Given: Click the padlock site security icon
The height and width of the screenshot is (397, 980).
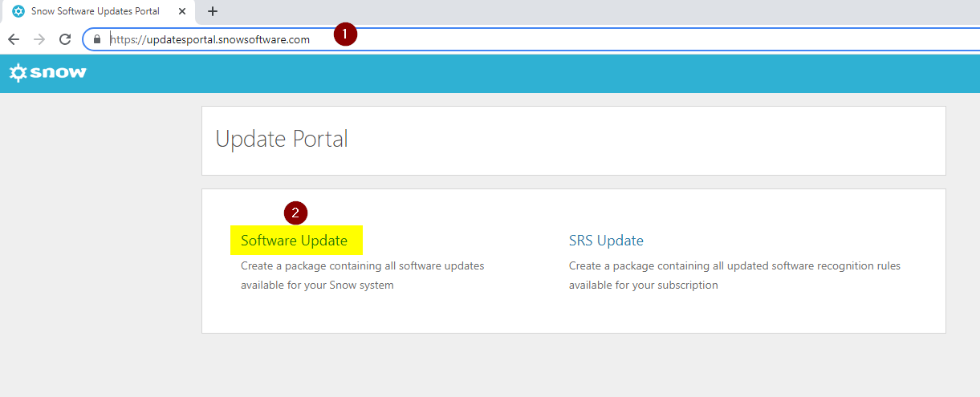Looking at the screenshot, I should point(97,38).
